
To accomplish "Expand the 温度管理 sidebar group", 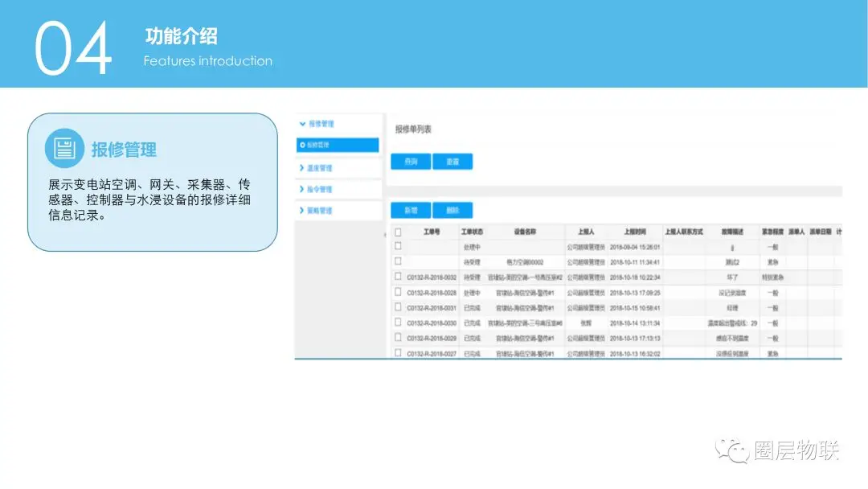I will (x=316, y=168).
